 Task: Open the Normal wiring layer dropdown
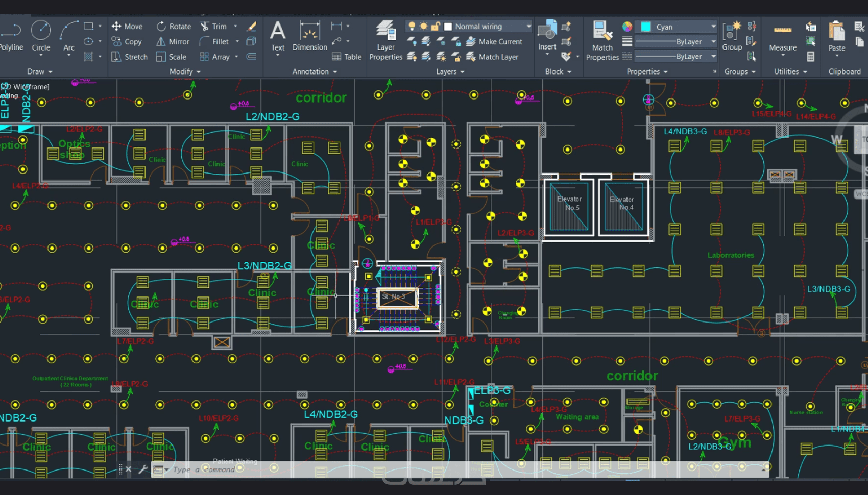[x=528, y=27]
